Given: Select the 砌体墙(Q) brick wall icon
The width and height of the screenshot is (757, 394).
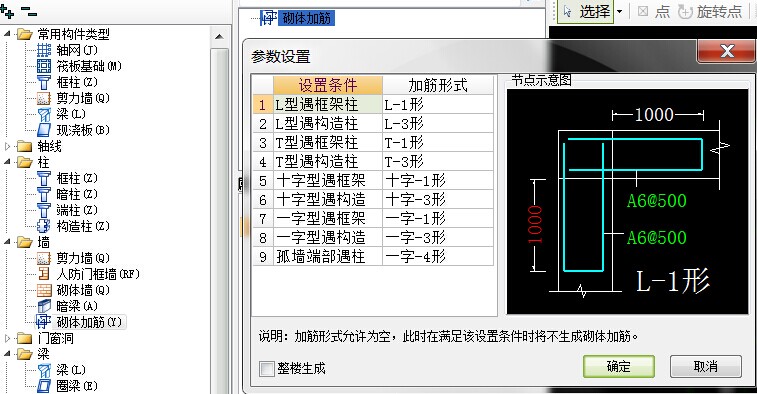Looking at the screenshot, I should pyautogui.click(x=44, y=290).
